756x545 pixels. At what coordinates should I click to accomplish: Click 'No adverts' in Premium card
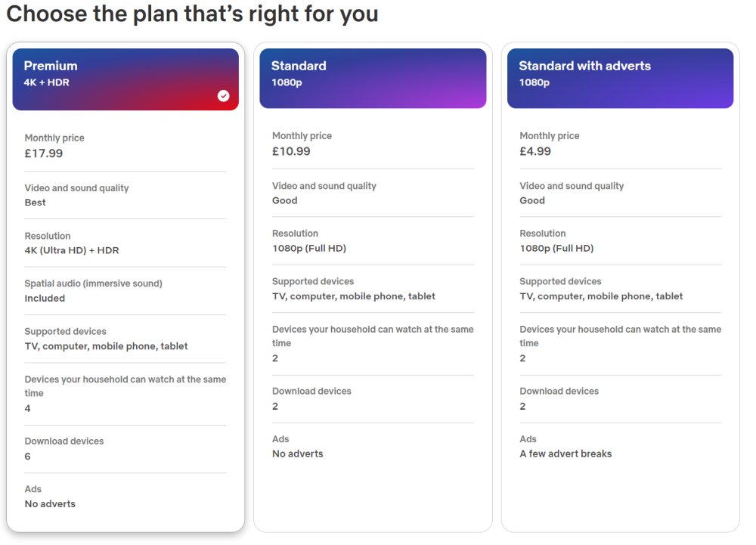pyautogui.click(x=50, y=504)
